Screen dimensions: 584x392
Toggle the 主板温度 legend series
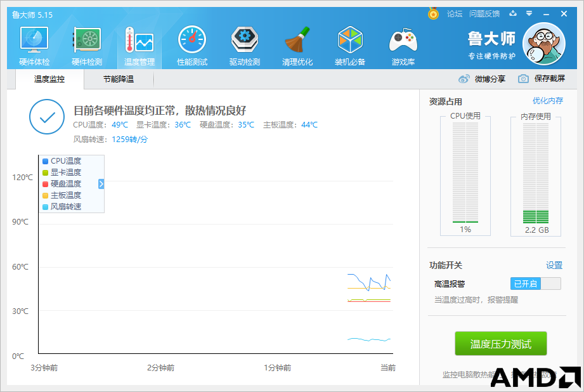point(62,195)
